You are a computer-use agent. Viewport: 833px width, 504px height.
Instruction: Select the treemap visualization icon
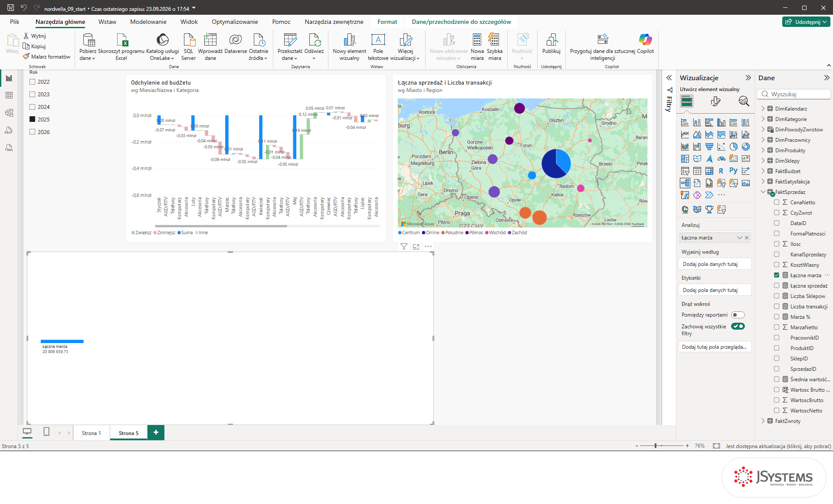685,159
